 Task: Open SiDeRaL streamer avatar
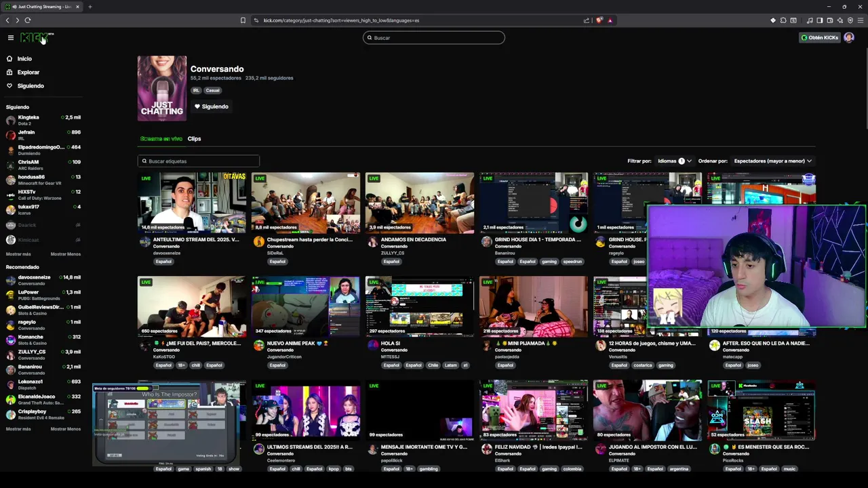click(258, 242)
